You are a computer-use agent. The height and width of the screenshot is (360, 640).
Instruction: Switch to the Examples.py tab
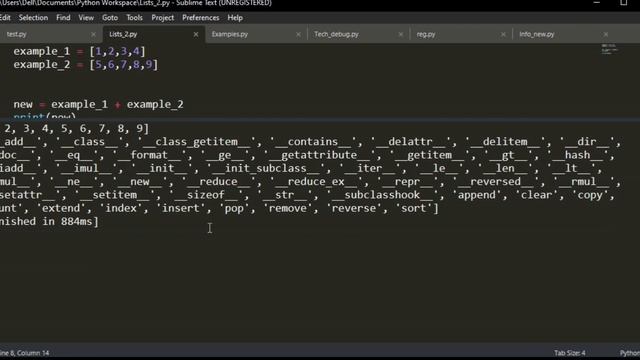coord(255,34)
